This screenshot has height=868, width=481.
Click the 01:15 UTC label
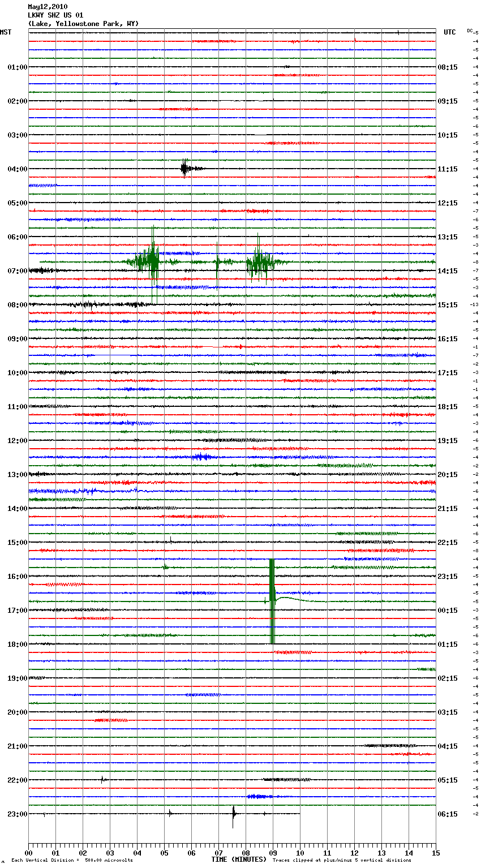[x=448, y=644]
